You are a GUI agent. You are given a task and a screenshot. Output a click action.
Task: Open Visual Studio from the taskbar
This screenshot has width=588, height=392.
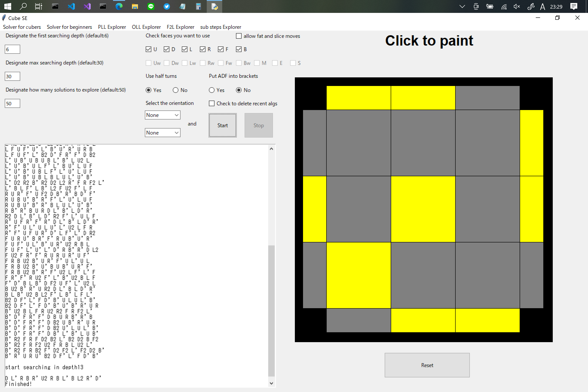pyautogui.click(x=87, y=6)
